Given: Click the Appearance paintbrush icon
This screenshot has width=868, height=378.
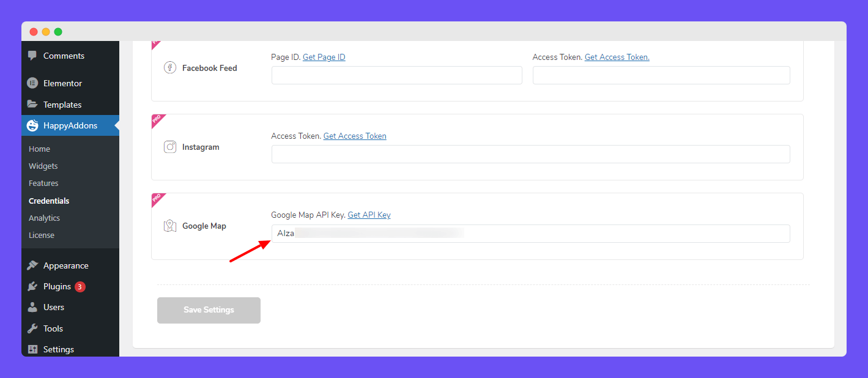Looking at the screenshot, I should pos(32,265).
